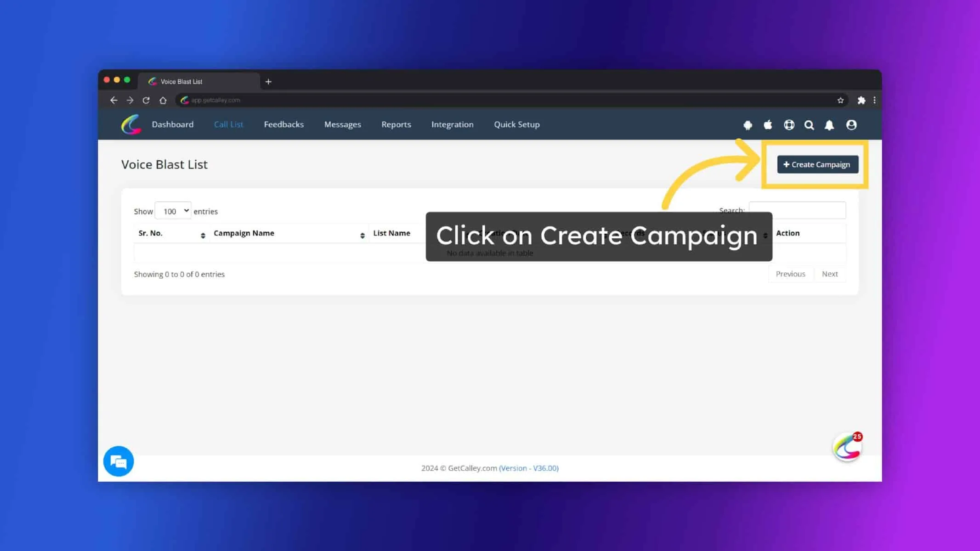Viewport: 980px width, 551px height.
Task: Open the Quick Setup menu item
Action: click(x=516, y=124)
